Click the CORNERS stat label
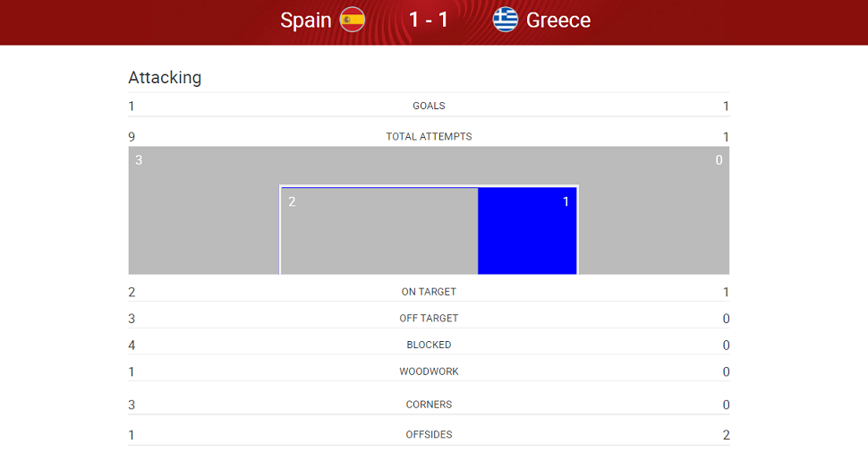The height and width of the screenshot is (461, 868). (x=429, y=405)
